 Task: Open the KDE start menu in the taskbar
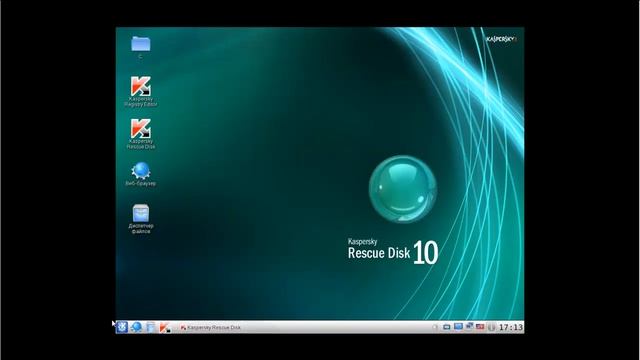(122, 327)
